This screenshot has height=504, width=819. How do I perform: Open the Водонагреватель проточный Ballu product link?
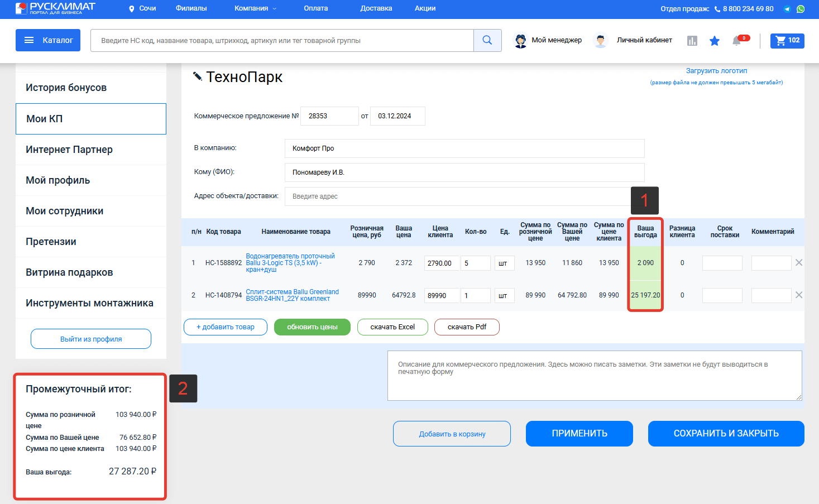[x=290, y=263]
